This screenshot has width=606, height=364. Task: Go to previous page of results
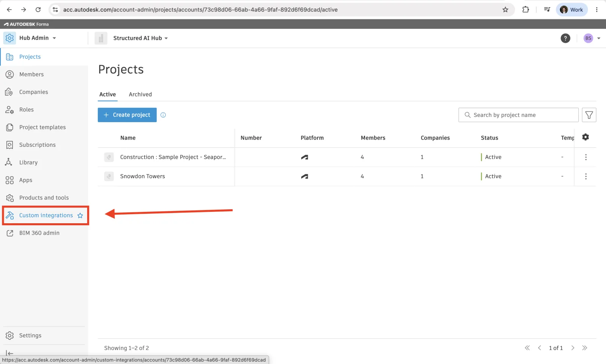[x=539, y=348]
